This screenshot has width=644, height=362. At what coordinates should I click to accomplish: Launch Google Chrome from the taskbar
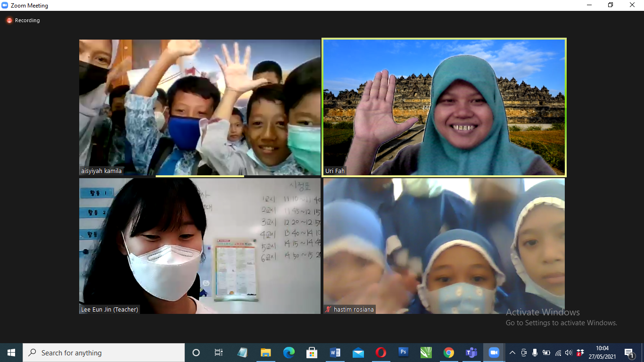point(448,353)
